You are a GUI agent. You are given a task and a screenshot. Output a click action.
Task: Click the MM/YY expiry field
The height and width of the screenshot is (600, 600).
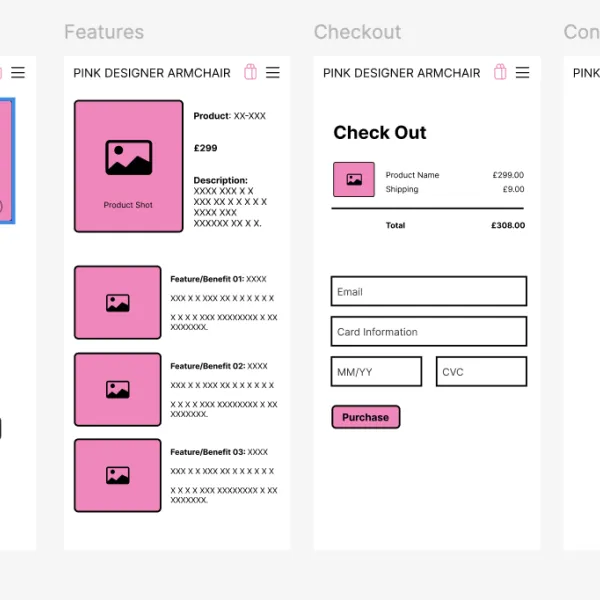tap(376, 372)
